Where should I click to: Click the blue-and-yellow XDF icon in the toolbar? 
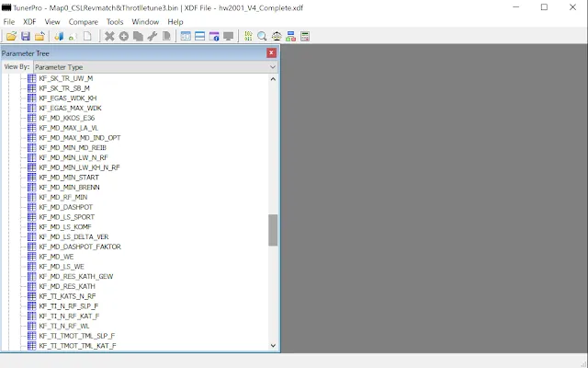(x=59, y=37)
